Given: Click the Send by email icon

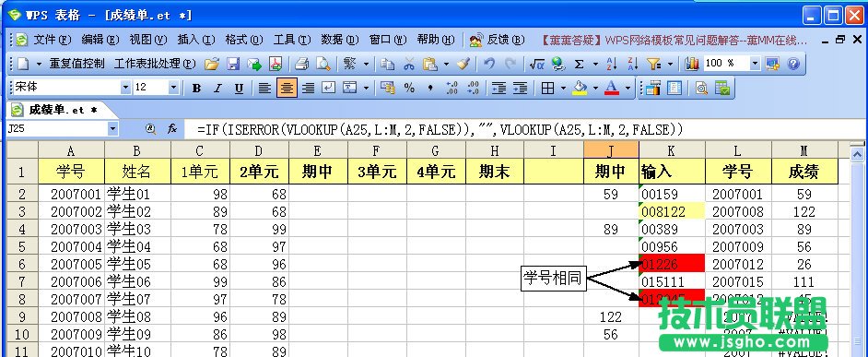Looking at the screenshot, I should tap(254, 64).
